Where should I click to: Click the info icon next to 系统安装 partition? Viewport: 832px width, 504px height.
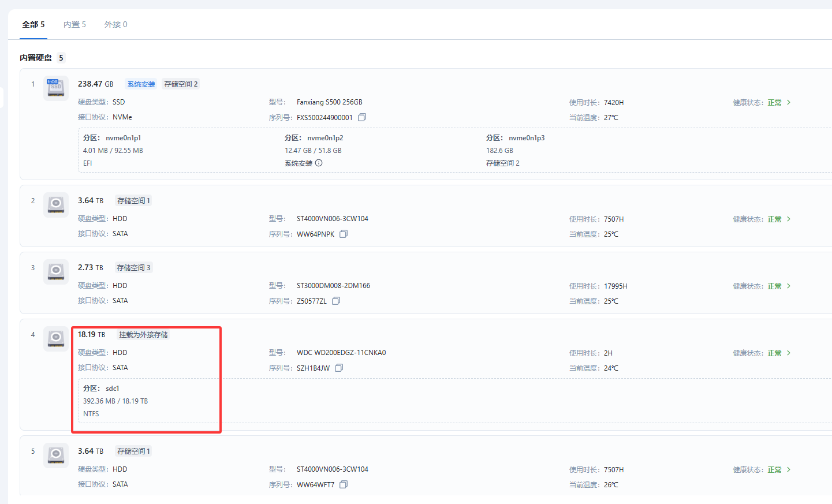pyautogui.click(x=319, y=163)
